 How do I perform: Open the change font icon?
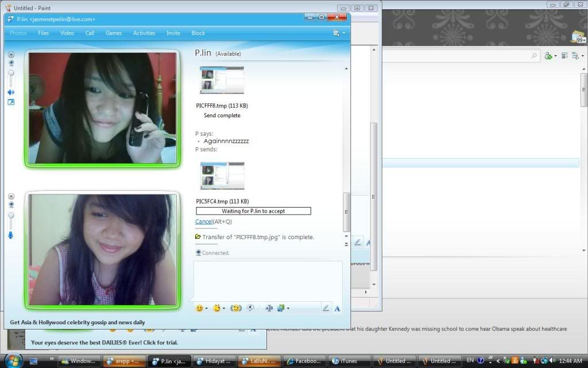pos(269,308)
